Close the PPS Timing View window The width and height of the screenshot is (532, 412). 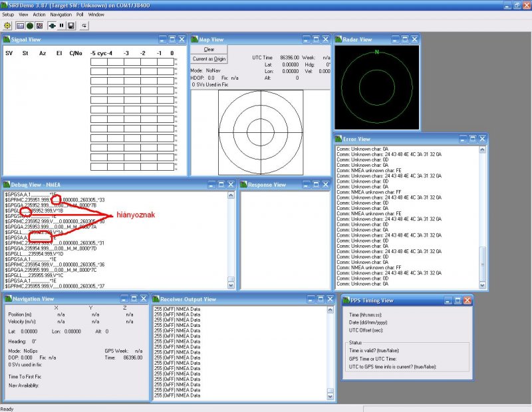click(467, 300)
